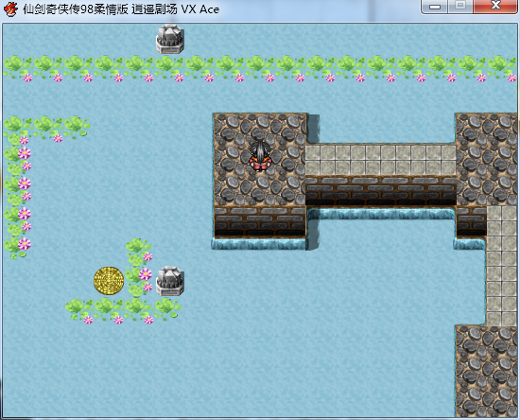The width and height of the screenshot is (520, 420).
Task: Click the game's red app icon in title bar
Action: (x=10, y=9)
